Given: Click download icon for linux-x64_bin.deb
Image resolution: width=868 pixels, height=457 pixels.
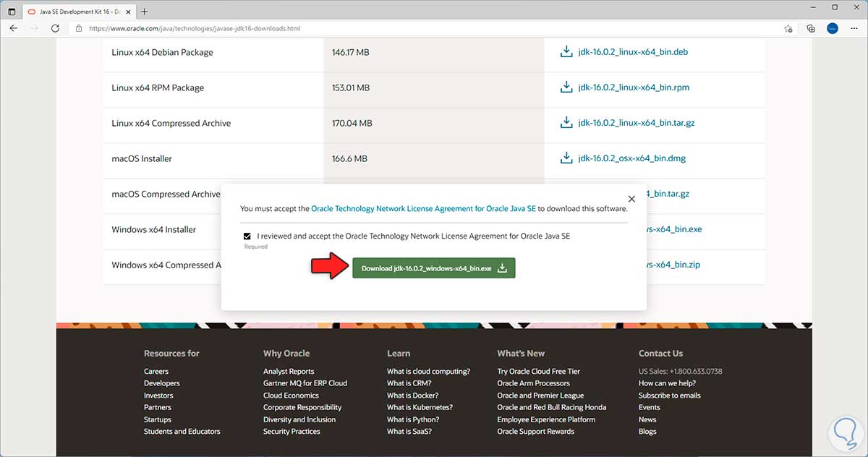Looking at the screenshot, I should point(566,52).
